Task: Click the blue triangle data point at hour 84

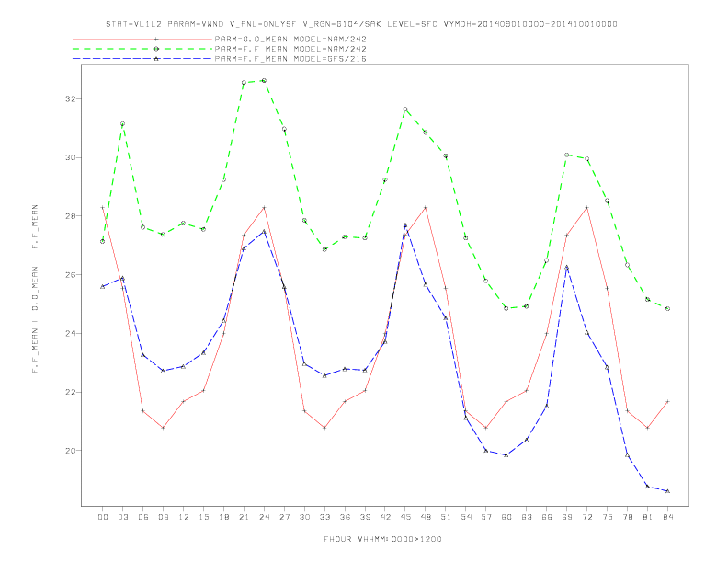Action: [x=667, y=491]
